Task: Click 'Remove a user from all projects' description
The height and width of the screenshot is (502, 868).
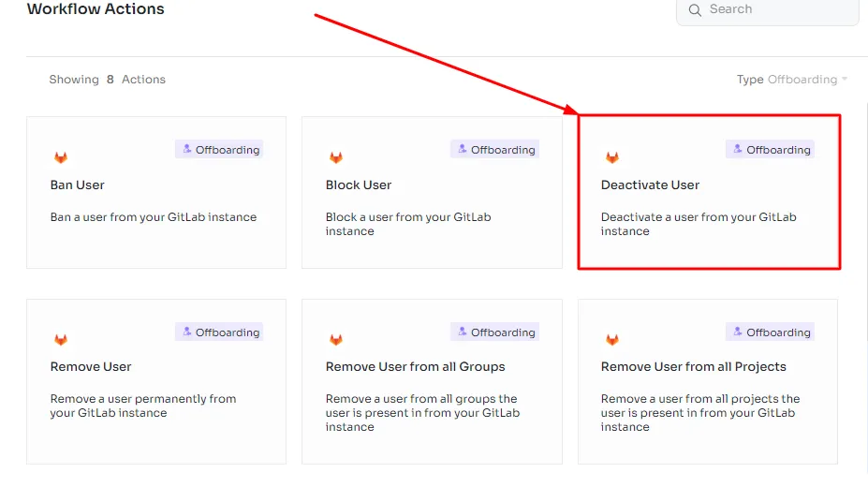Action: coord(700,413)
